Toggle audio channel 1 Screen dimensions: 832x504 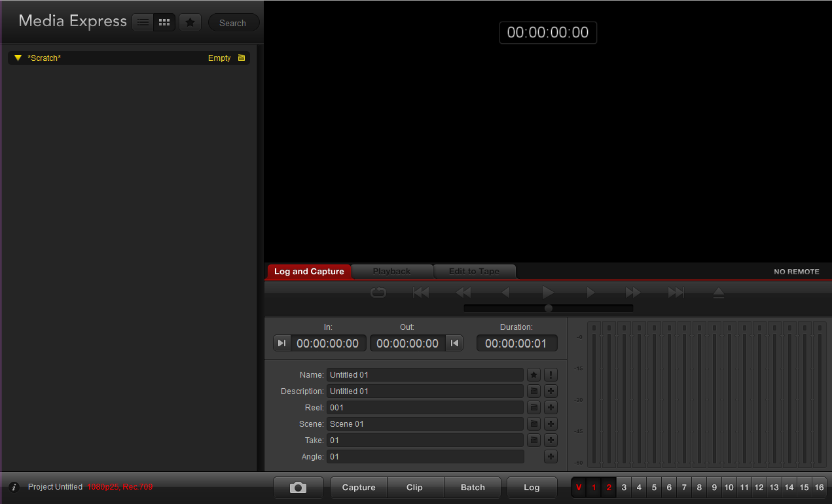tap(594, 488)
